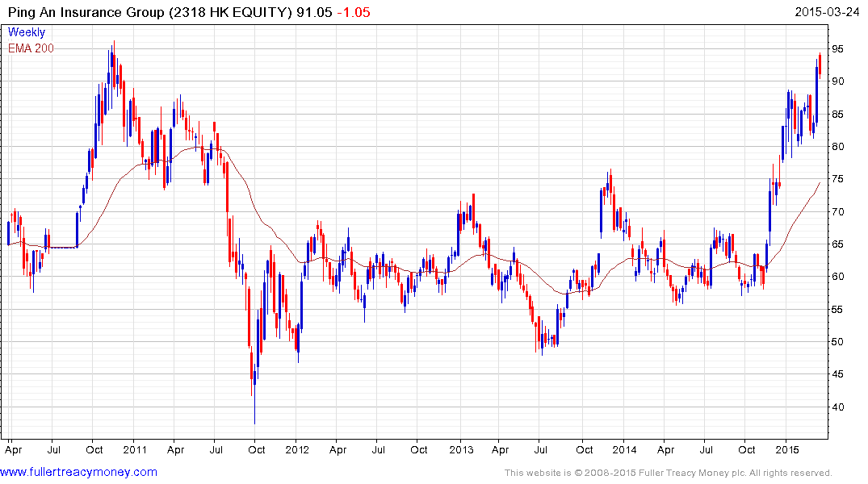
Task: Click the 2013 year label on time axis
Action: pos(462,449)
